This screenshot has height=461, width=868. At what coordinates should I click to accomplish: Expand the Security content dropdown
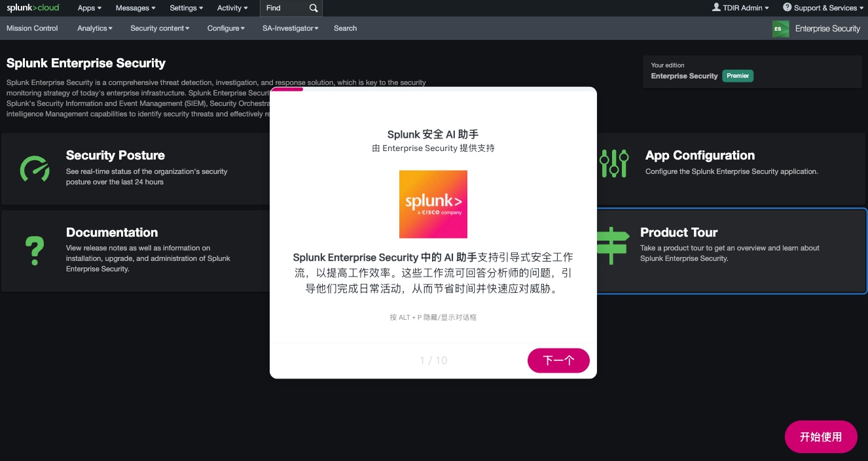coord(160,28)
